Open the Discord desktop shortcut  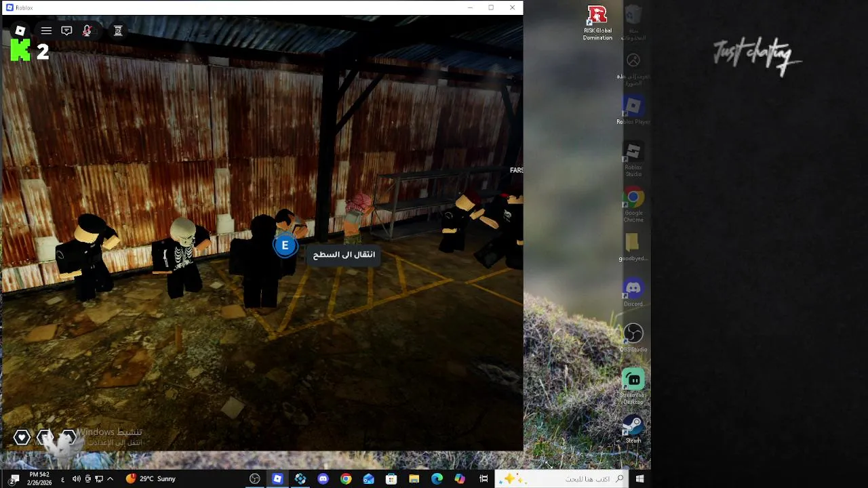tap(633, 293)
